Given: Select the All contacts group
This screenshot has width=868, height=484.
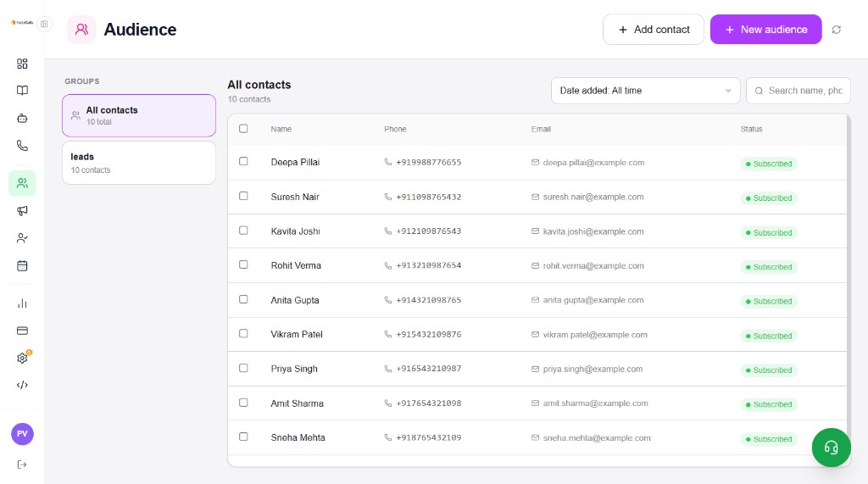Looking at the screenshot, I should pyautogui.click(x=139, y=115).
